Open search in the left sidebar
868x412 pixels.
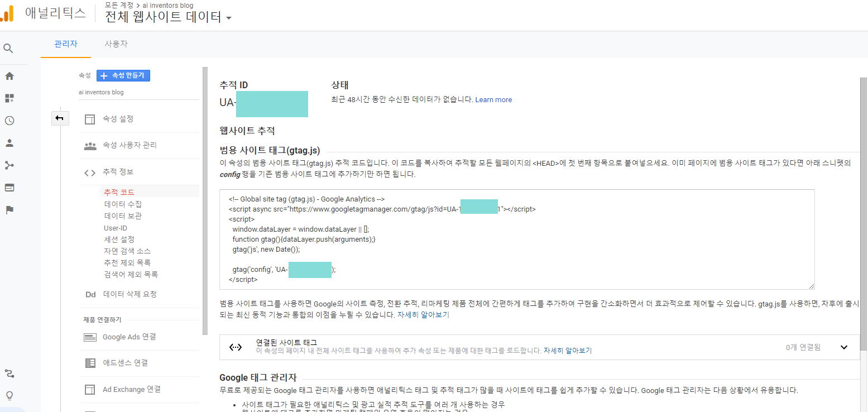click(x=8, y=49)
